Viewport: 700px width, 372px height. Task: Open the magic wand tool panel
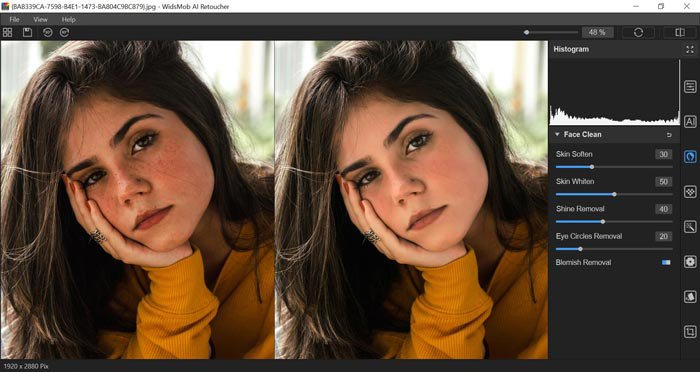[x=690, y=227]
